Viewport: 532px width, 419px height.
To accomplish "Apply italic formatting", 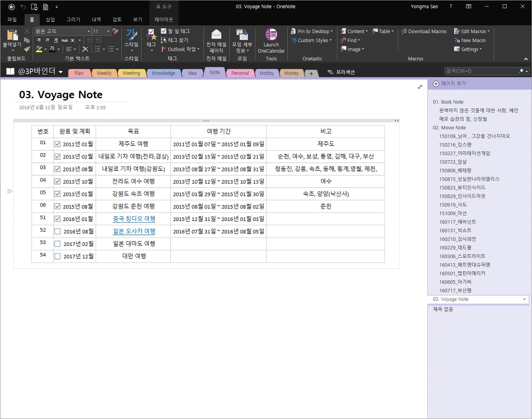I will [x=47, y=40].
